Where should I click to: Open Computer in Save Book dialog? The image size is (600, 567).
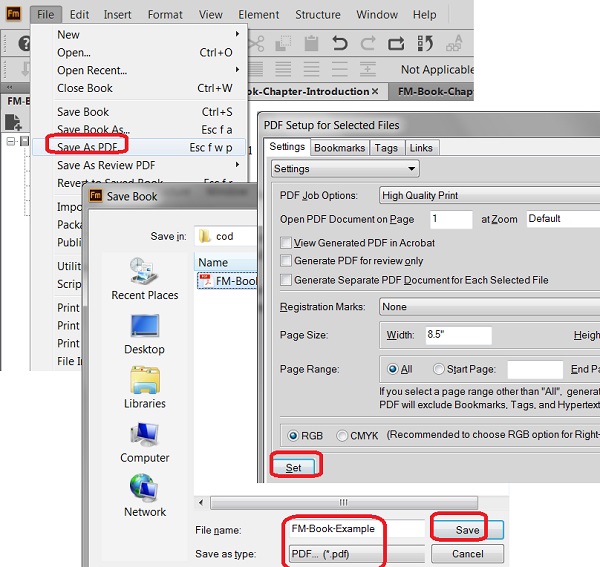(x=145, y=443)
